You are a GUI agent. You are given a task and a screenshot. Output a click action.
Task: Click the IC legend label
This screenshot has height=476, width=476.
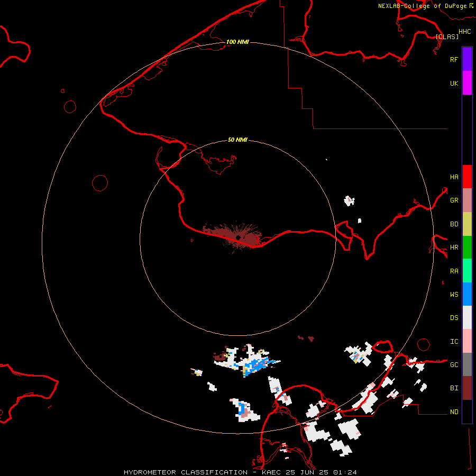coord(454,342)
